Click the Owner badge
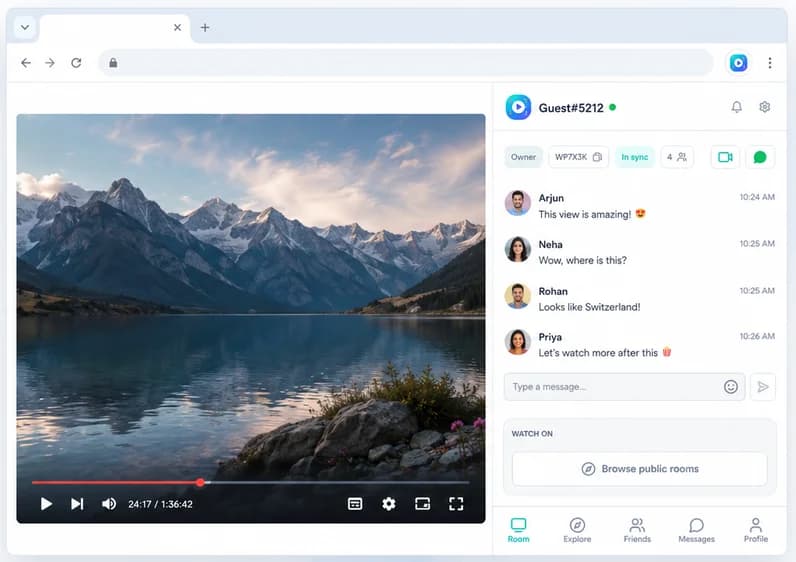The height and width of the screenshot is (562, 796). coord(523,157)
